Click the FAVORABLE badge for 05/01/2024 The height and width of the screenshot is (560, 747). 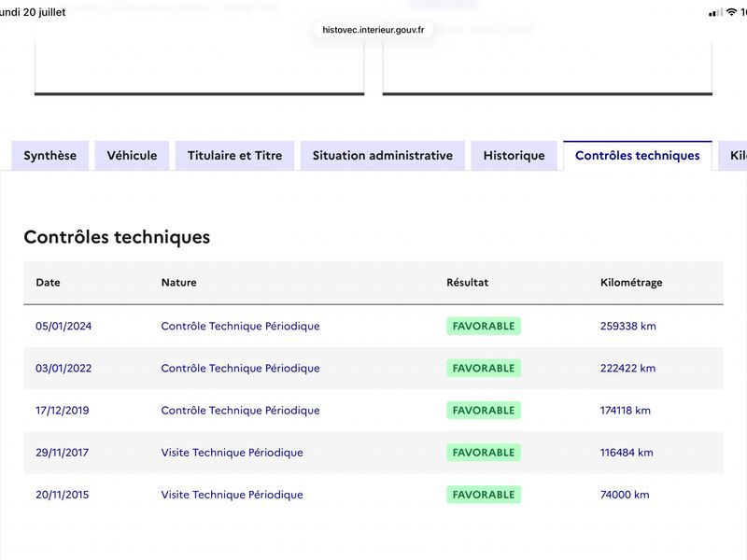484,326
